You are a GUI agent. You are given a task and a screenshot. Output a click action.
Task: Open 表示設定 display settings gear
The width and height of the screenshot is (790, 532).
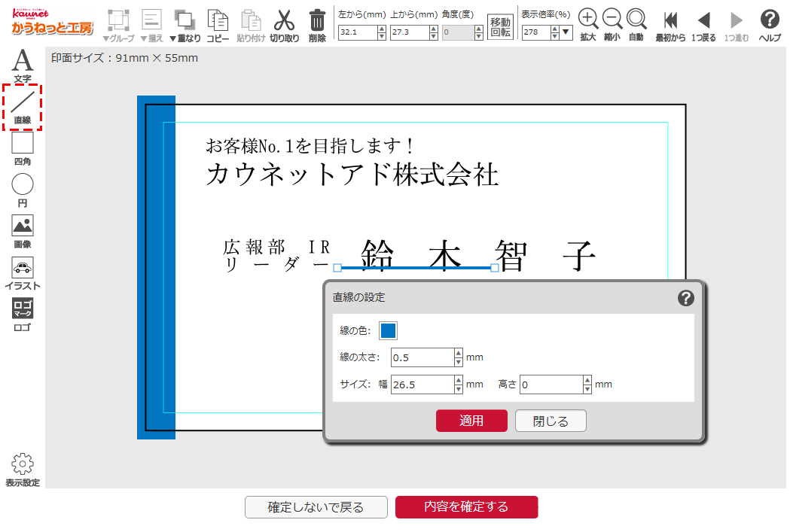tap(22, 470)
